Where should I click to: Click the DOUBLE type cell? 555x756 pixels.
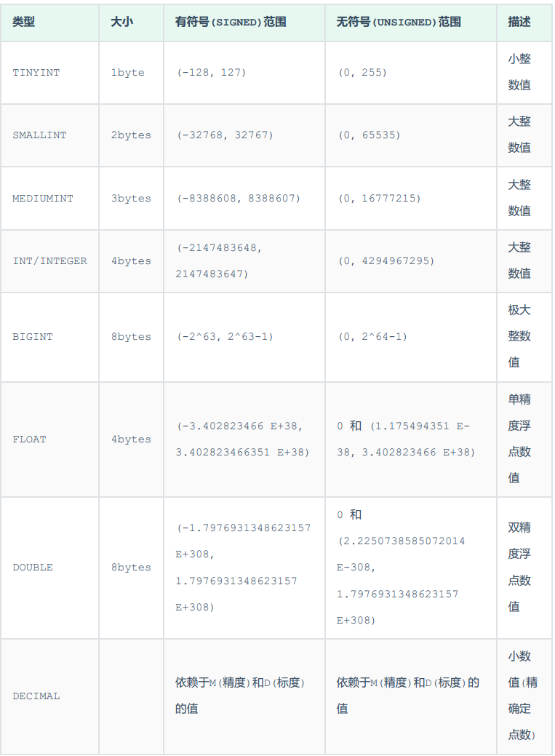(33, 568)
